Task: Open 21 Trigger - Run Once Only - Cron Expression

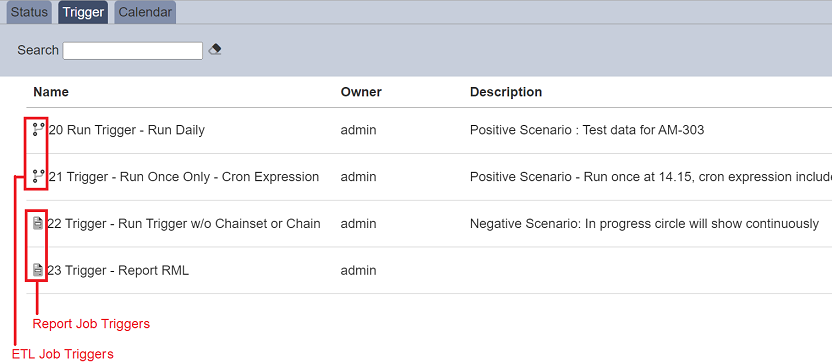Action: [184, 177]
